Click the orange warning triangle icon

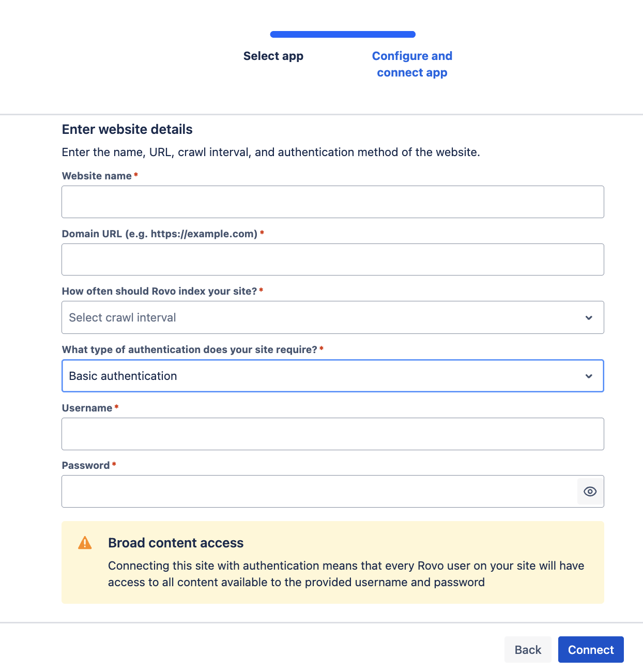(x=85, y=543)
